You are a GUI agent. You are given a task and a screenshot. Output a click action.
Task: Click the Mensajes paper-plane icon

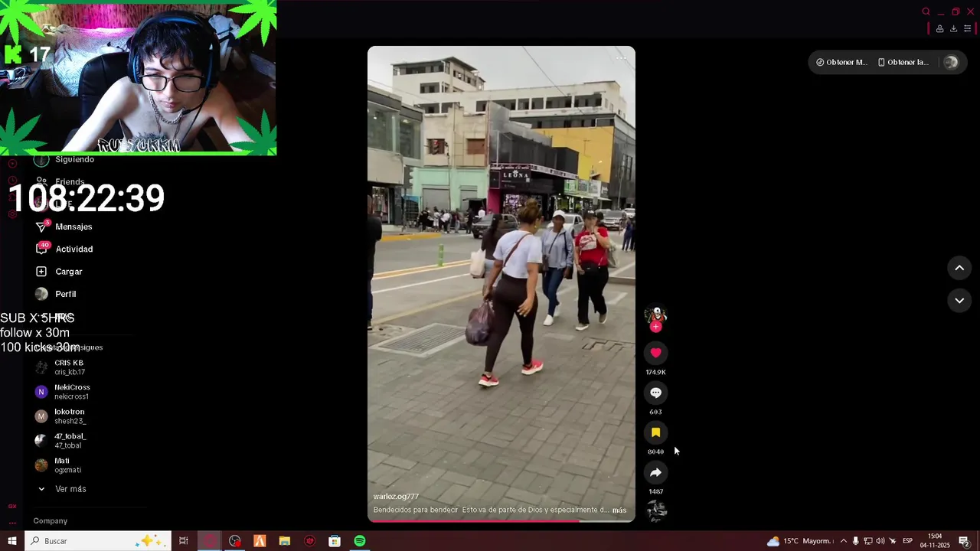click(x=41, y=227)
